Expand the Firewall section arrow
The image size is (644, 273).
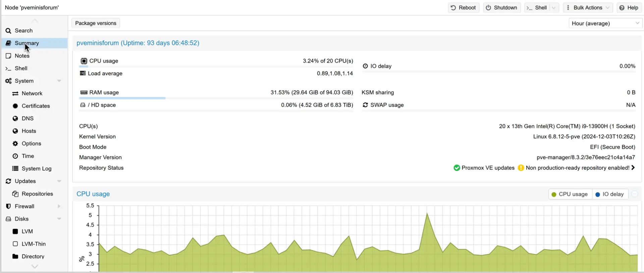(59, 206)
